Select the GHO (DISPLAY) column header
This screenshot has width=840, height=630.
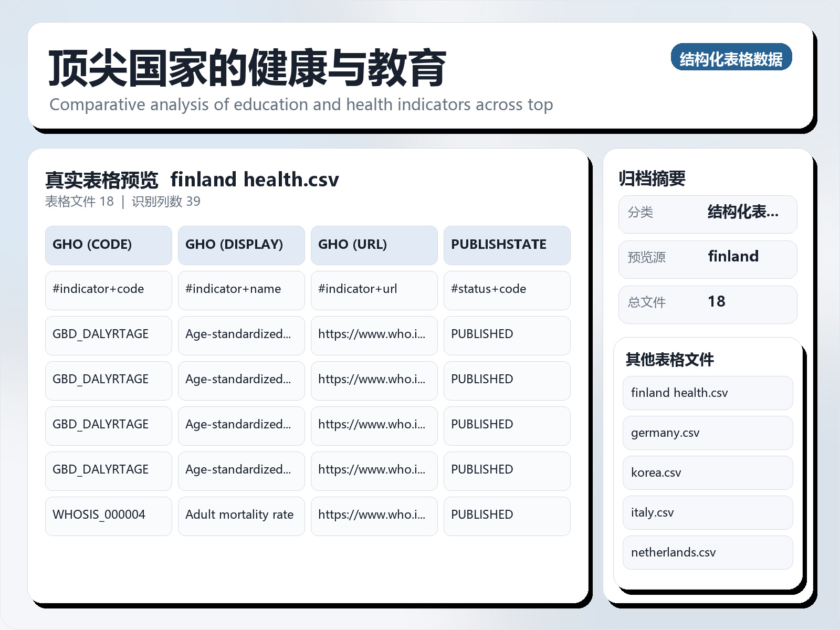(241, 245)
